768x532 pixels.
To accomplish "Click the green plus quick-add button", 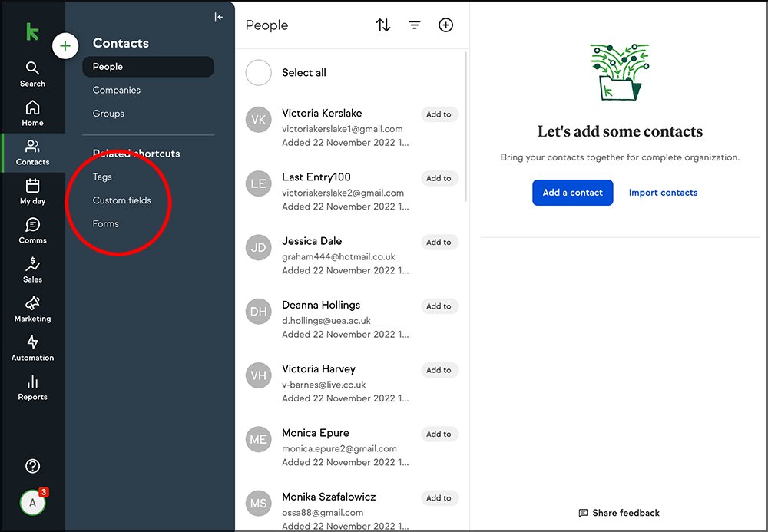I will pyautogui.click(x=65, y=47).
